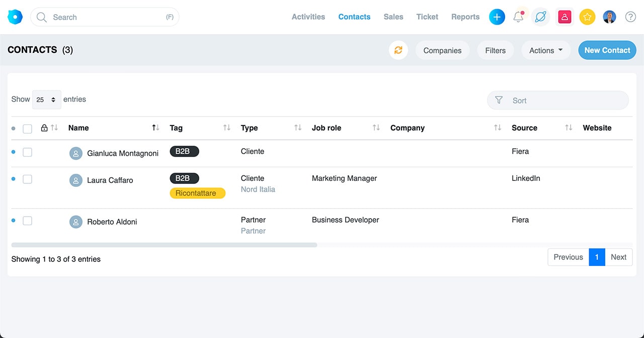The image size is (644, 338).
Task: Check the select-all checkbox in header
Action: [x=27, y=128]
